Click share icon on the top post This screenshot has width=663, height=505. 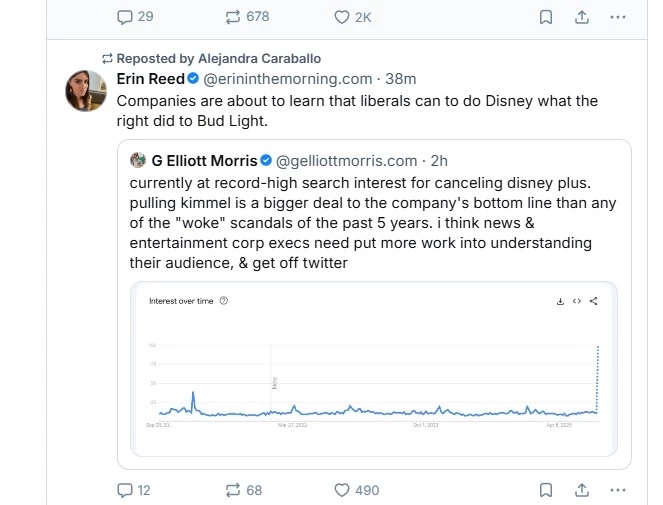582,16
